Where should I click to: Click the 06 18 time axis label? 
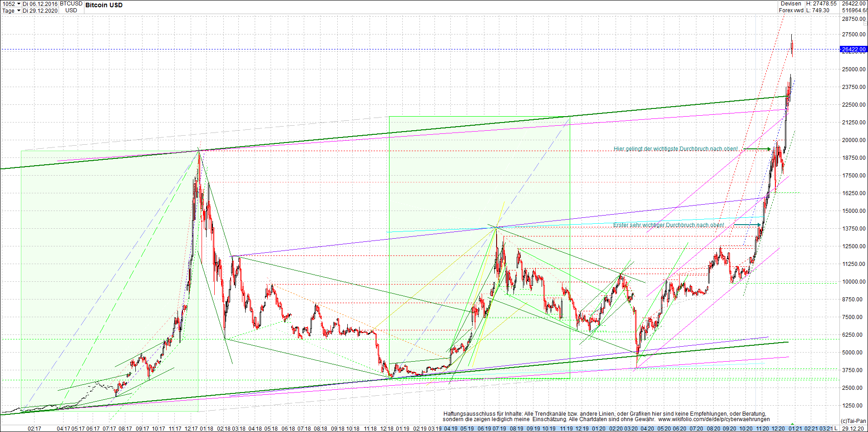288,428
